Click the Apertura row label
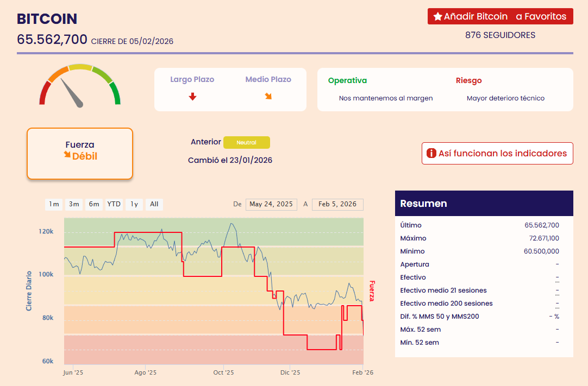The height and width of the screenshot is (386, 588). pos(415,264)
